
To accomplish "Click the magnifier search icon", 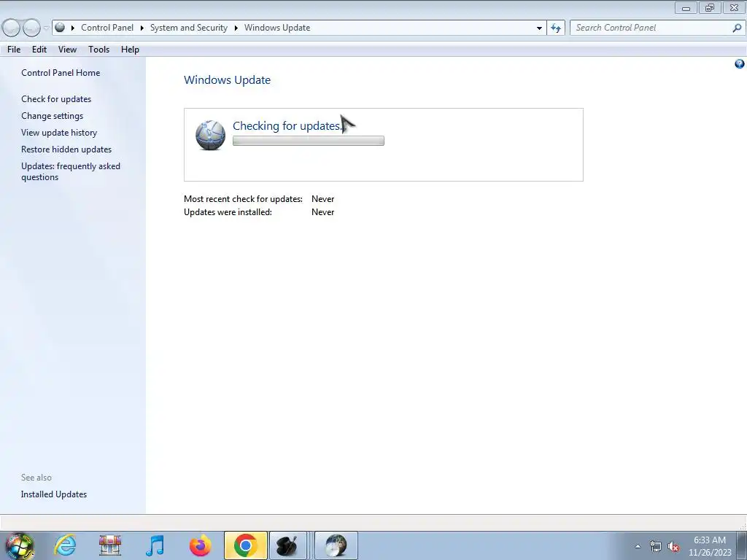I will tap(737, 28).
